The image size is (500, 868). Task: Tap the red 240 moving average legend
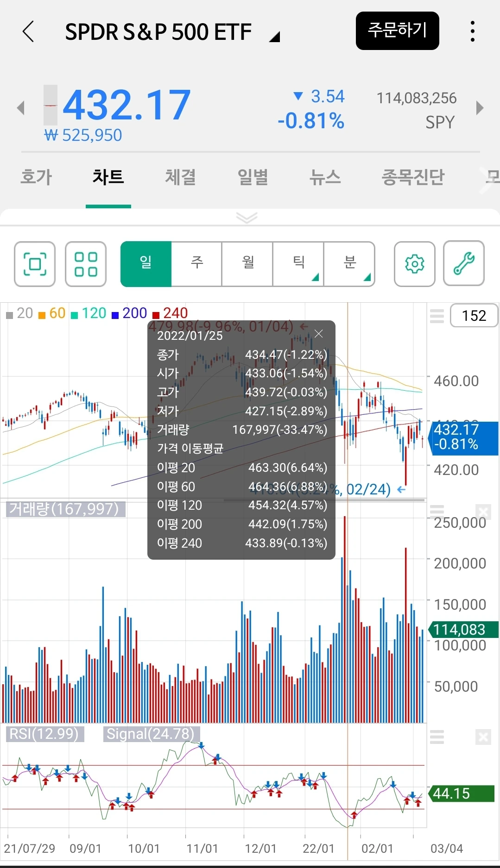(170, 313)
